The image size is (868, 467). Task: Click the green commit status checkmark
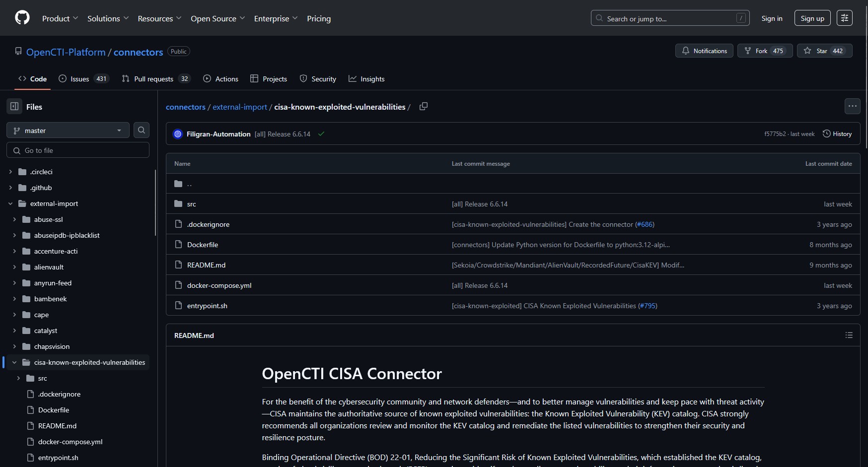321,134
